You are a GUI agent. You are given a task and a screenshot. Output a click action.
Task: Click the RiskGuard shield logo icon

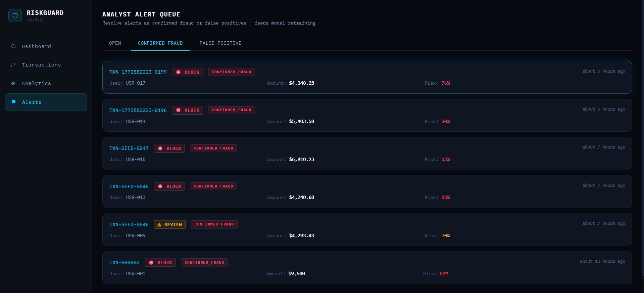[x=15, y=15]
